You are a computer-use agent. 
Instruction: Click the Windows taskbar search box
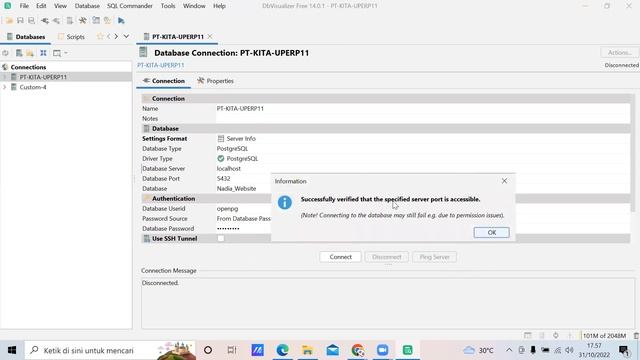[110, 350]
